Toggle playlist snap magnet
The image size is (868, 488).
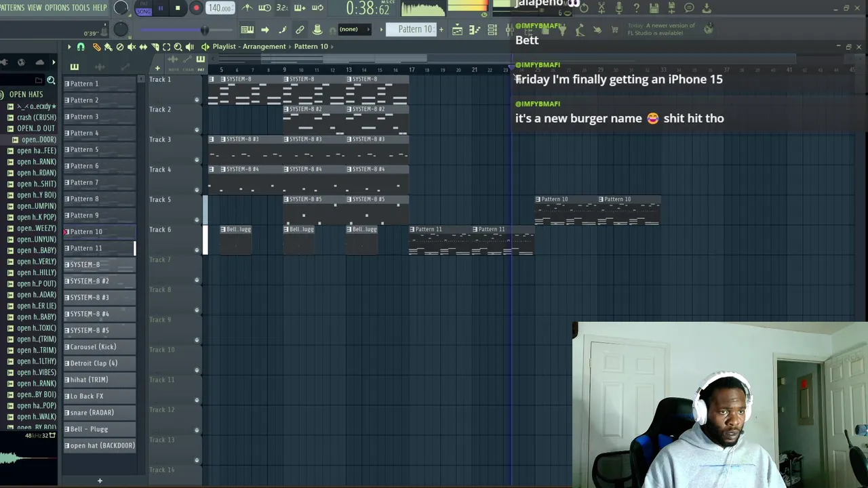click(x=80, y=47)
